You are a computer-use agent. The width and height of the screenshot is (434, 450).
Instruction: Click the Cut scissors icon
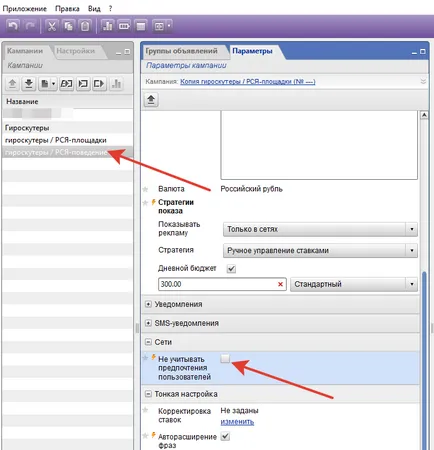(52, 26)
